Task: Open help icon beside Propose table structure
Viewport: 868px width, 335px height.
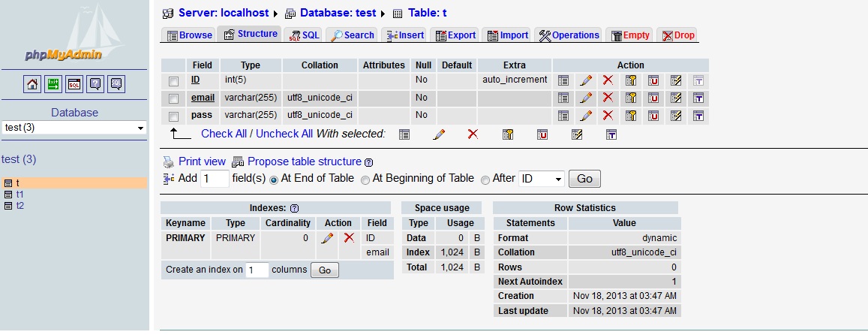Action: 369,162
